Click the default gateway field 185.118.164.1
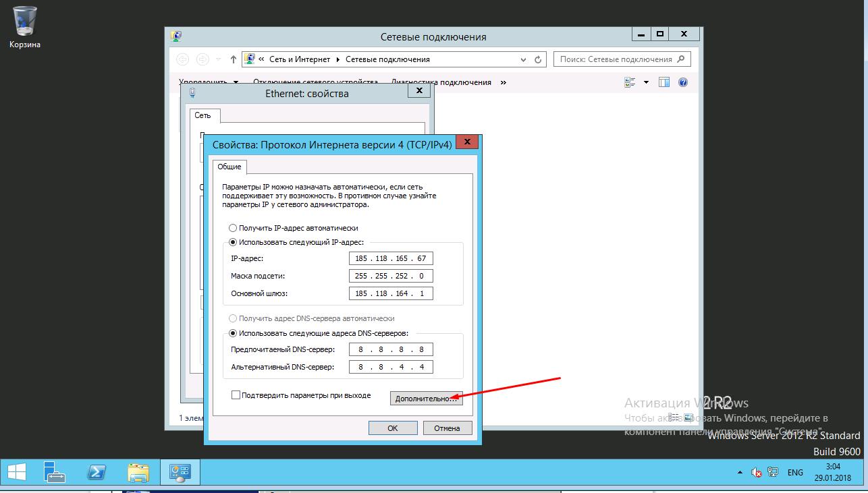Image resolution: width=868 pixels, height=493 pixels. [391, 293]
